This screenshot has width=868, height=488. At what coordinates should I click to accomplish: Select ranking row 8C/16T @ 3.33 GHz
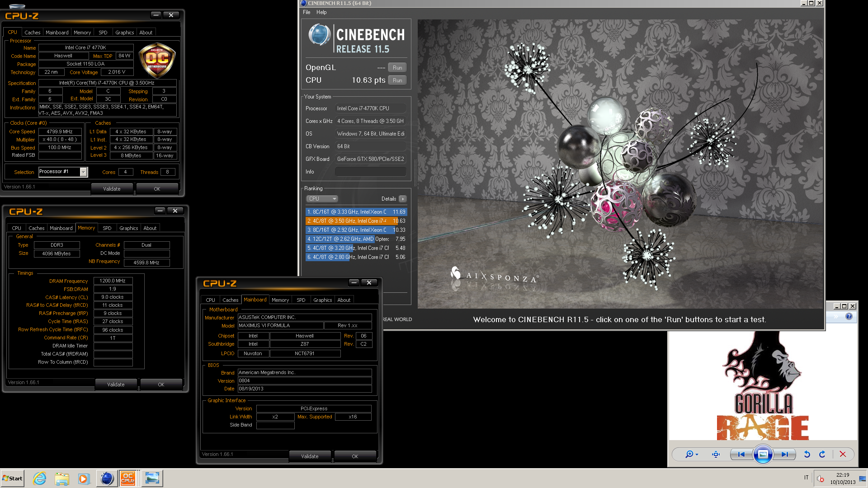[x=356, y=212]
